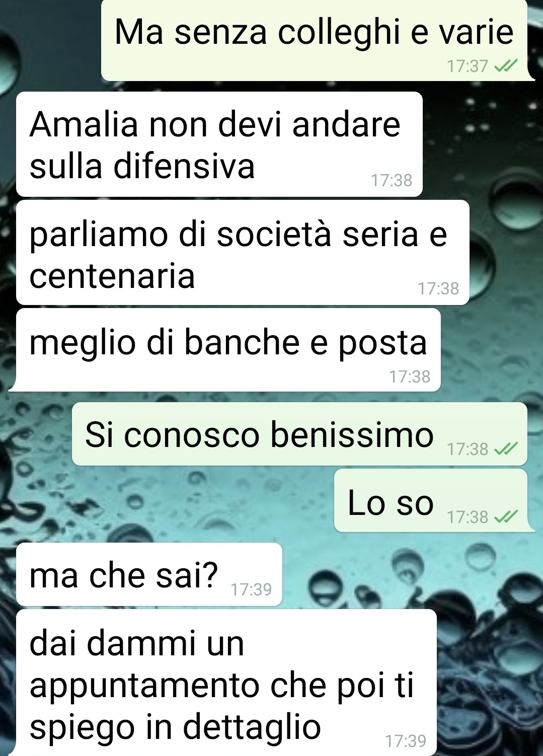This screenshot has height=756, width=543.
Task: Tap the double-check read receipt on 'Lo so'
Action: pos(506,516)
